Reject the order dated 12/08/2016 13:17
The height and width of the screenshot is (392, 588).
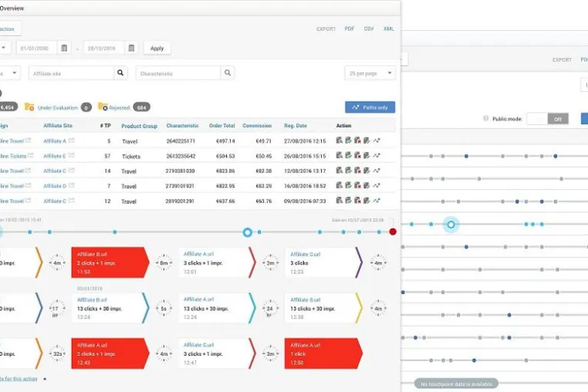click(x=358, y=171)
